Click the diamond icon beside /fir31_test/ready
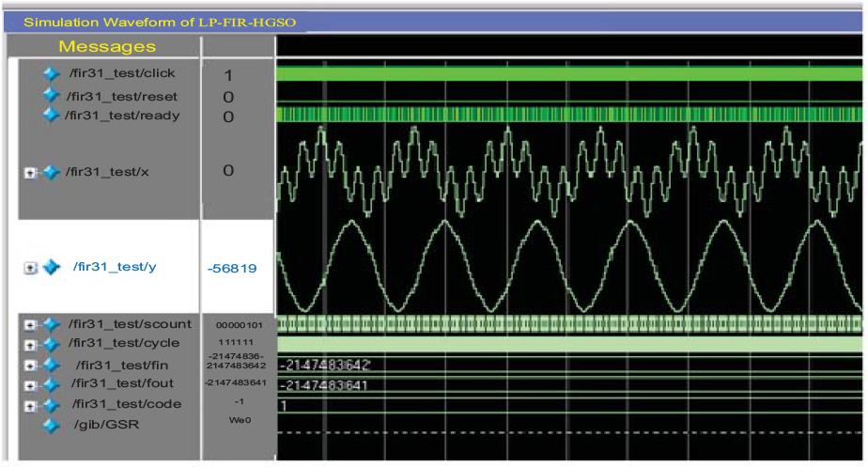 coord(52,116)
